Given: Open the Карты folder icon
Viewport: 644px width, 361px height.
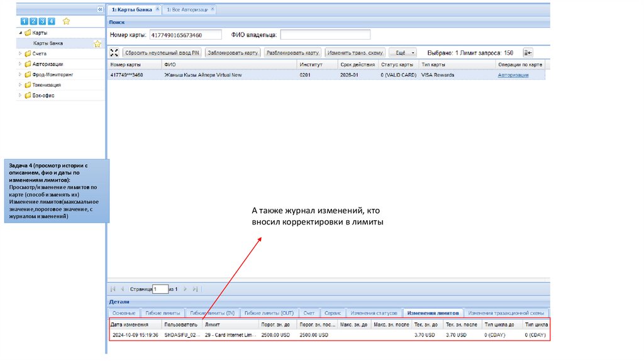Looking at the screenshot, I should click(28, 33).
